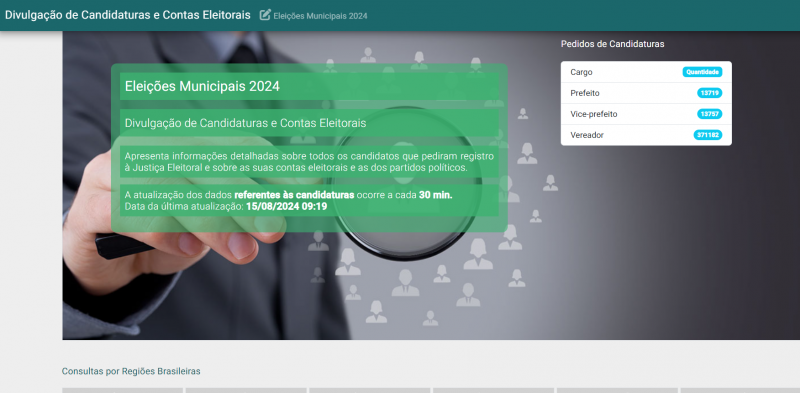Click the bold text referentes às candidaturas
This screenshot has height=393, width=800.
(x=294, y=195)
